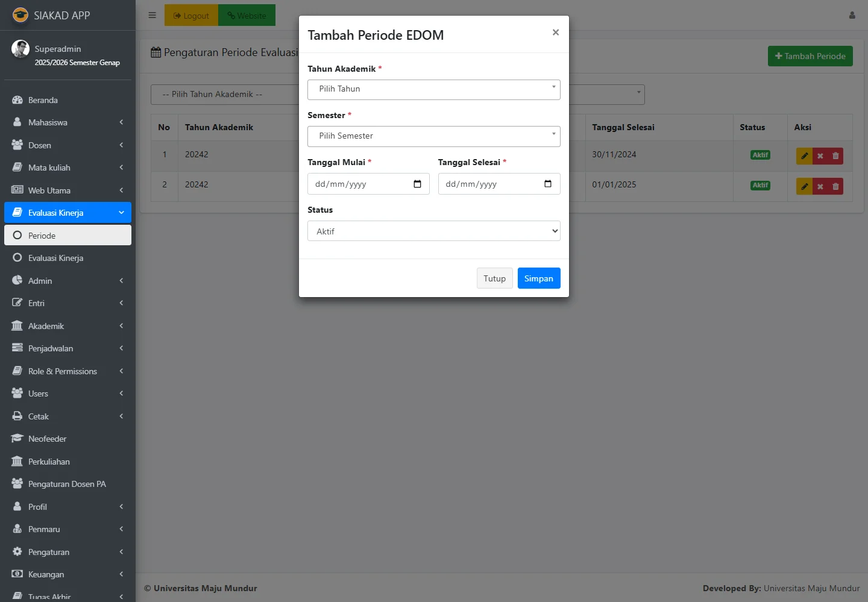Open the Status dropdown showing Aktif
Image resolution: width=868 pixels, height=602 pixels.
pyautogui.click(x=433, y=231)
